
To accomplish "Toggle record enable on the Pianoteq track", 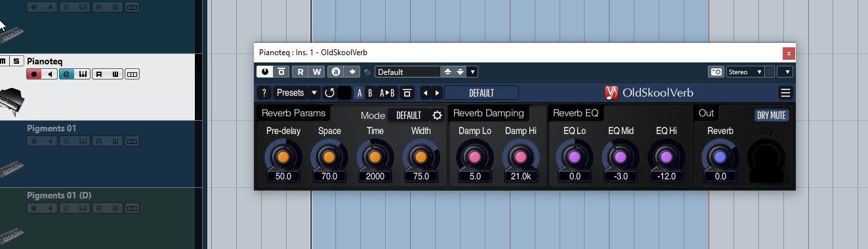I will [x=34, y=74].
